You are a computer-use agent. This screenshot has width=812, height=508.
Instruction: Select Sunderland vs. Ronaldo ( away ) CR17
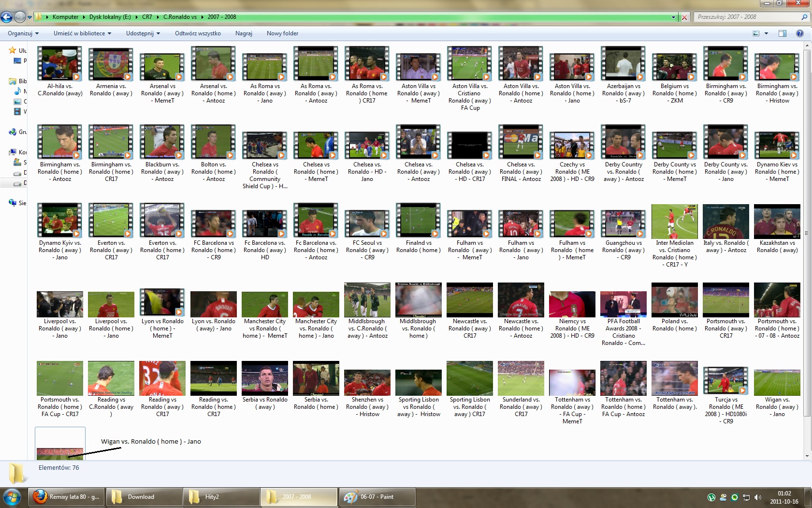coord(521,388)
